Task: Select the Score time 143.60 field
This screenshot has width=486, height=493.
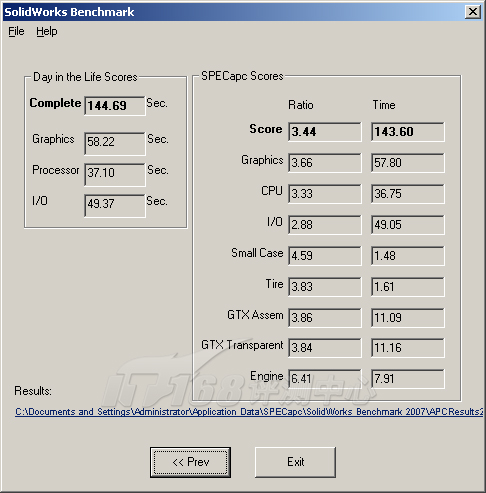Action: pyautogui.click(x=408, y=132)
